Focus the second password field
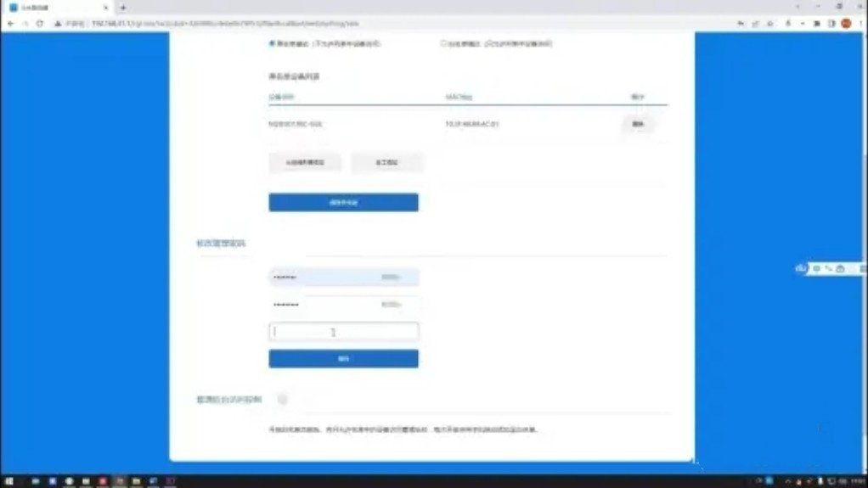 [344, 305]
